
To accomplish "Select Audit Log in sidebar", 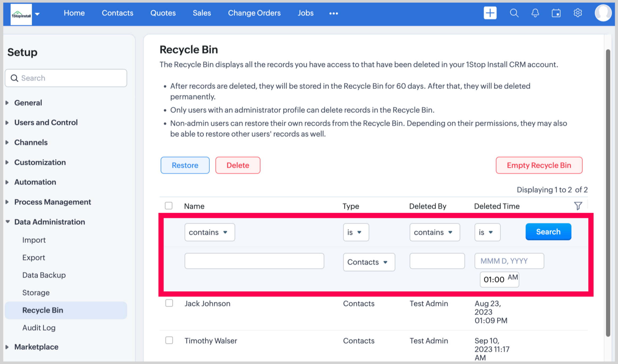I will click(39, 328).
